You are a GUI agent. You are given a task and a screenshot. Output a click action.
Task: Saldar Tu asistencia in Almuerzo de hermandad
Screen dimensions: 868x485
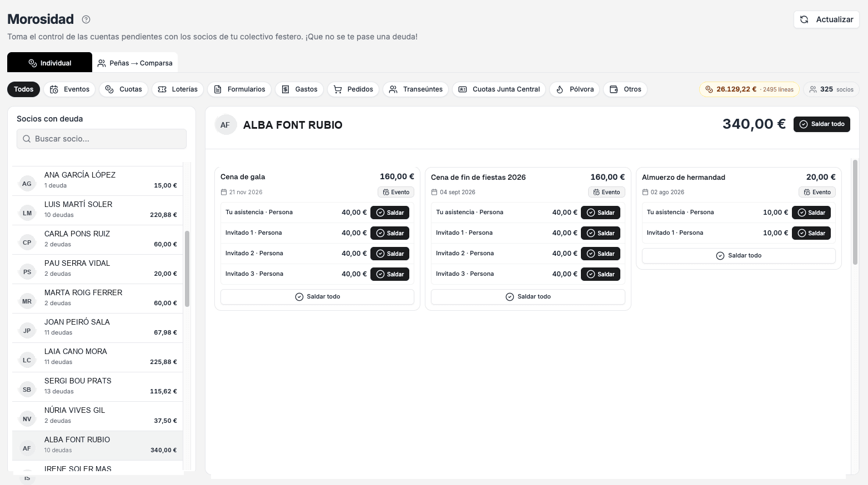(811, 213)
